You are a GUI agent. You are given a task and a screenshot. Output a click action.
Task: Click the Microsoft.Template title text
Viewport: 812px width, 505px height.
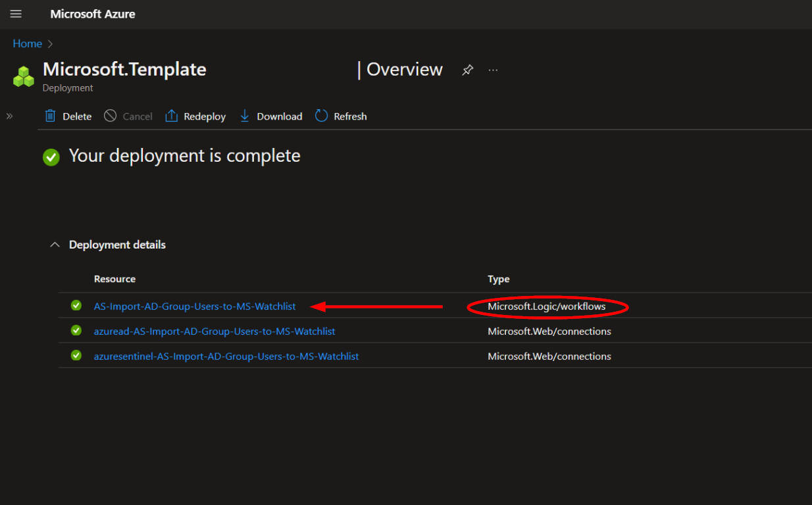click(124, 70)
